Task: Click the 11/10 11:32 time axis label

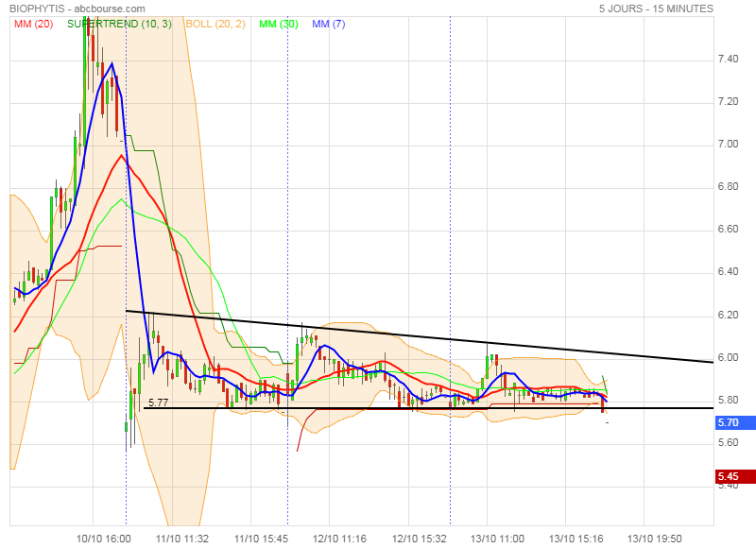Action: point(182,539)
